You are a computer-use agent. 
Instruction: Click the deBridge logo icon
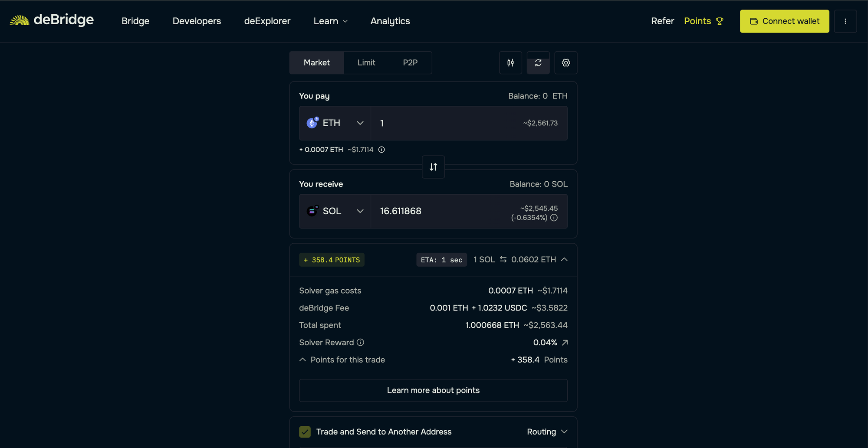tap(20, 20)
